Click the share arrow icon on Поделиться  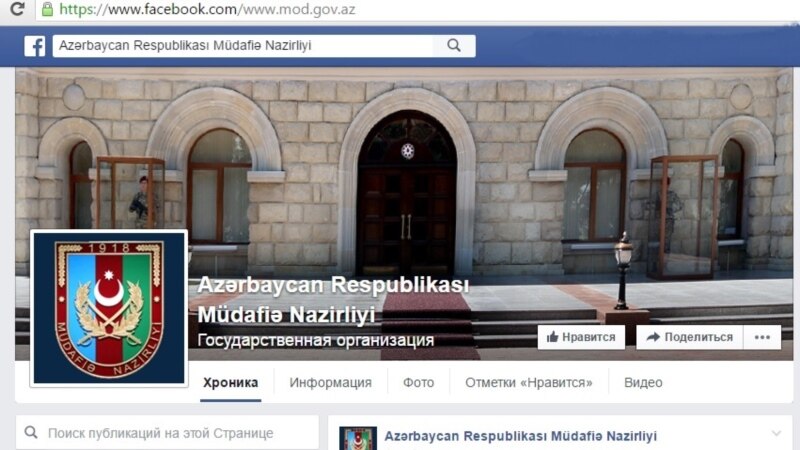[x=653, y=337]
